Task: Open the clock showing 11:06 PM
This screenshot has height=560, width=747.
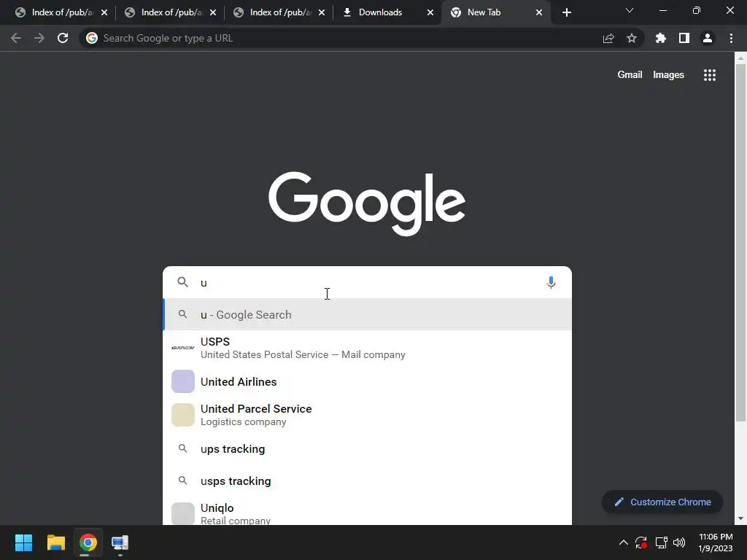Action: click(715, 542)
